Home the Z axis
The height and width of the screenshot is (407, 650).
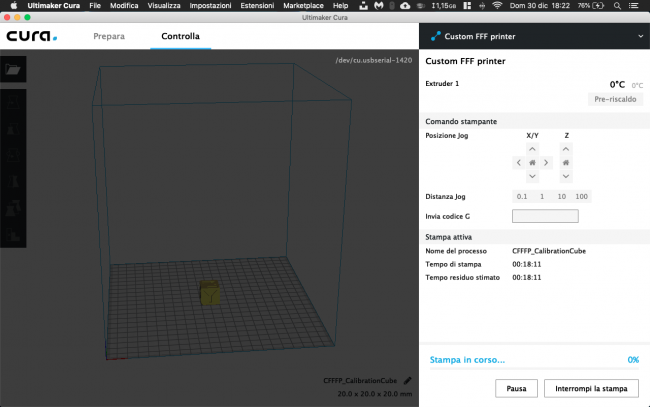[566, 162]
